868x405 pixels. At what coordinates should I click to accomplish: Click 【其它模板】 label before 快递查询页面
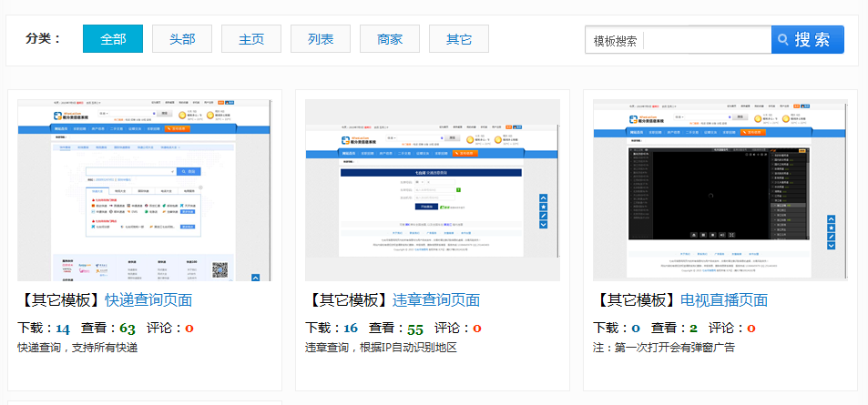coord(61,300)
